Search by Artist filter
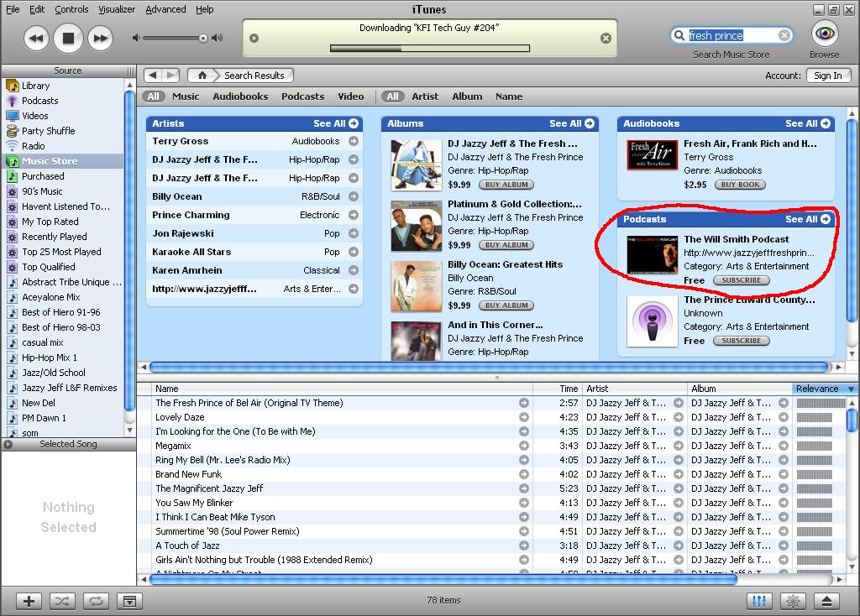 tap(425, 97)
